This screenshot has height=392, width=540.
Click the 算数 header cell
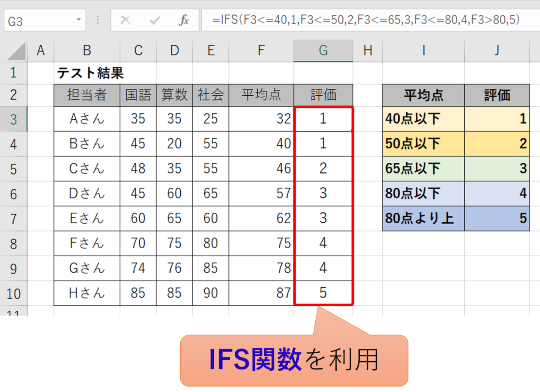point(175,95)
